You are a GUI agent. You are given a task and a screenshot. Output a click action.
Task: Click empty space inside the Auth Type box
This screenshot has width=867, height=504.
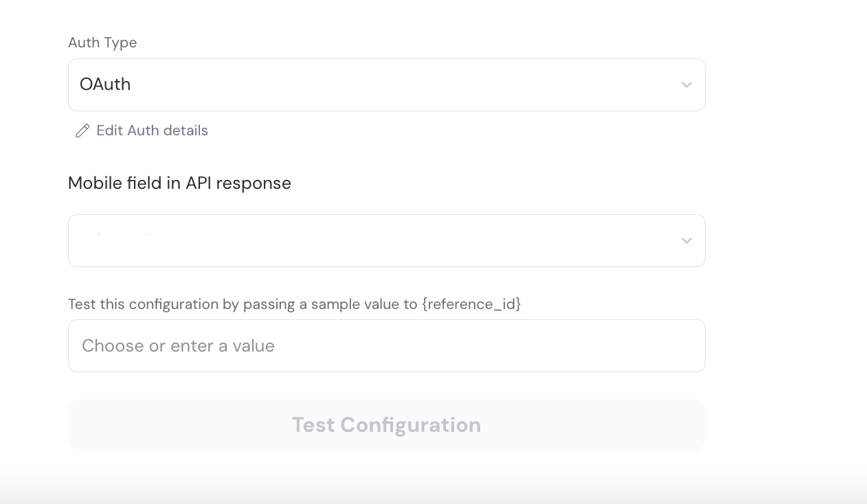click(x=412, y=84)
